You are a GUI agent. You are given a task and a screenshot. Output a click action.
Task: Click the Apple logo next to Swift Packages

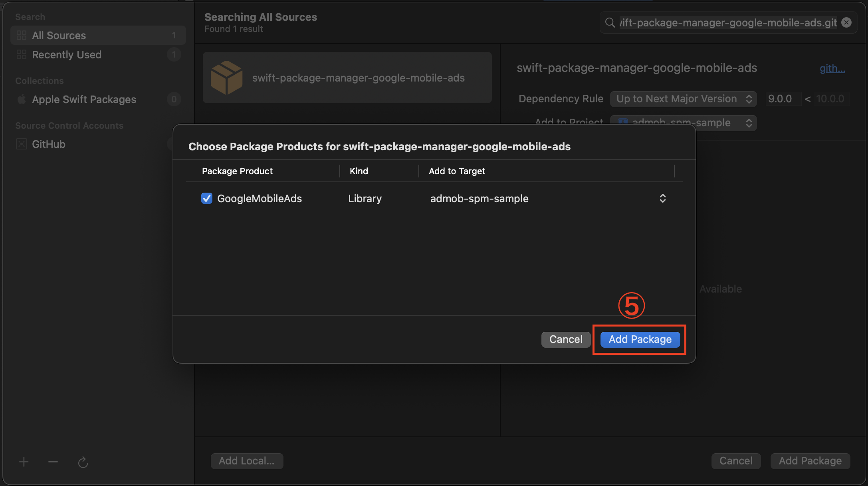(22, 99)
